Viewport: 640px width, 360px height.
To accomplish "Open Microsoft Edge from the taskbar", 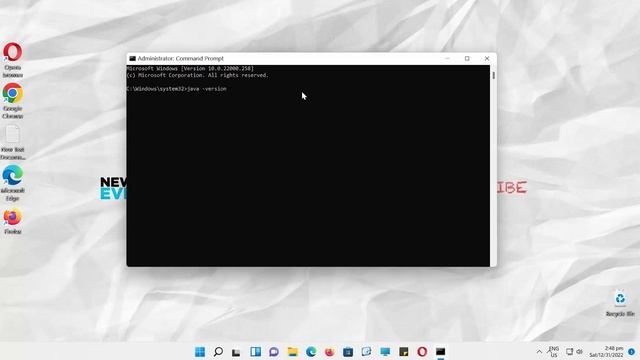I will coord(311,351).
